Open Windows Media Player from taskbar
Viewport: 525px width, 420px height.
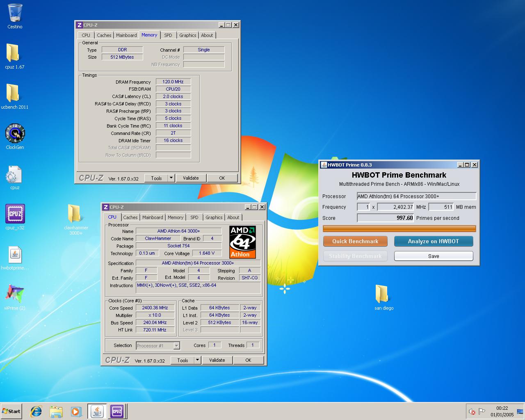point(76,411)
